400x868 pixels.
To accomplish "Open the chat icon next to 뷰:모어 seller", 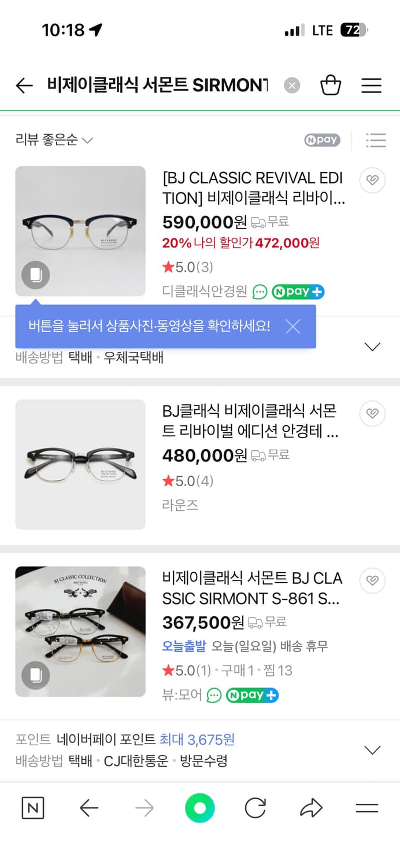I will point(213,695).
